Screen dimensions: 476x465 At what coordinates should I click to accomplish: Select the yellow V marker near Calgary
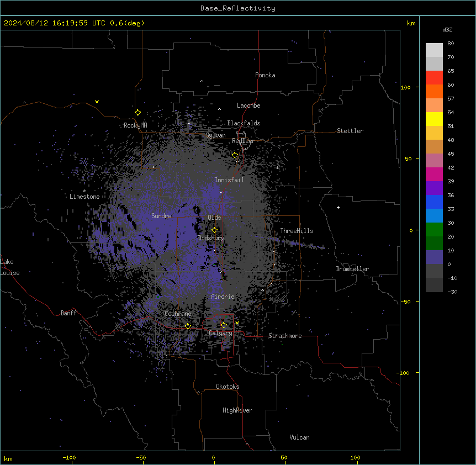click(237, 323)
